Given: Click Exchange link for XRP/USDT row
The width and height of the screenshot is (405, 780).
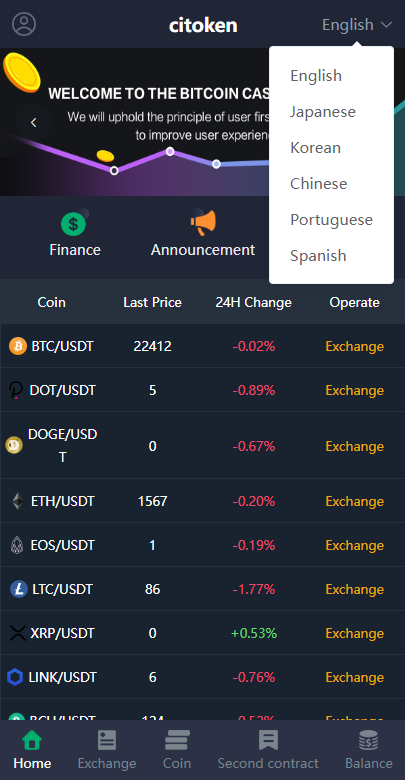Looking at the screenshot, I should pos(355,633).
